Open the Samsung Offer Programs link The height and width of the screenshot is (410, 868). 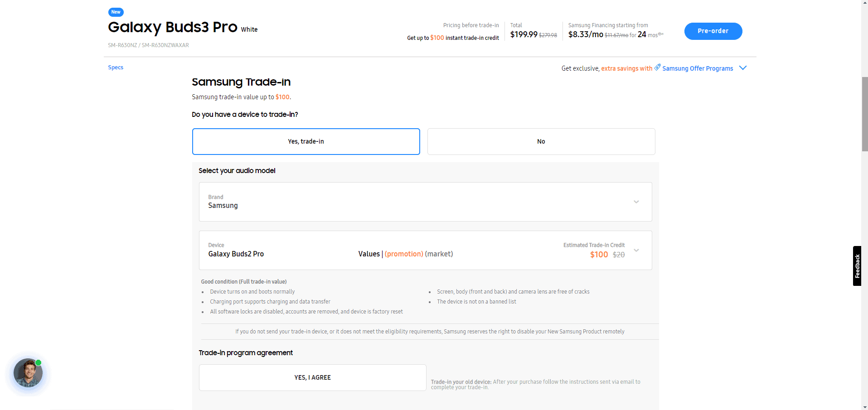[697, 68]
